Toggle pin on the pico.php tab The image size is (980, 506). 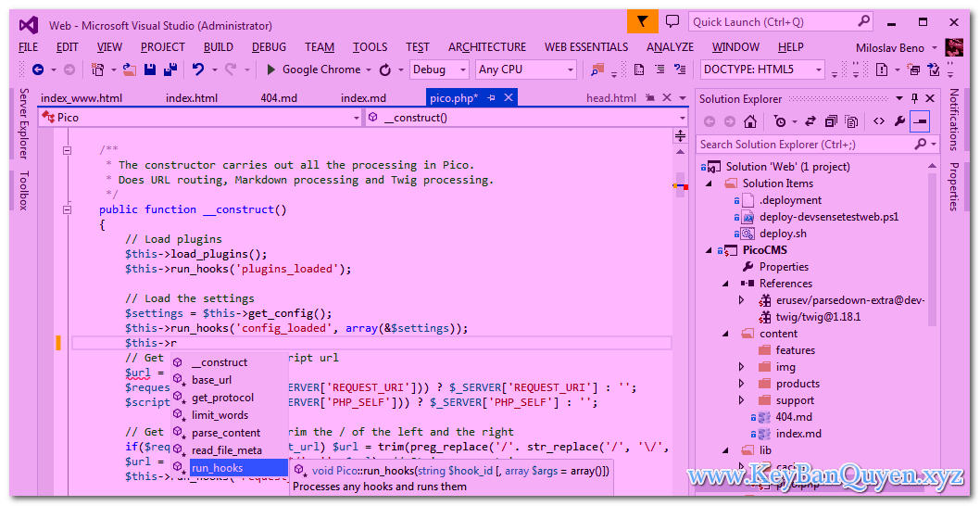(x=491, y=97)
